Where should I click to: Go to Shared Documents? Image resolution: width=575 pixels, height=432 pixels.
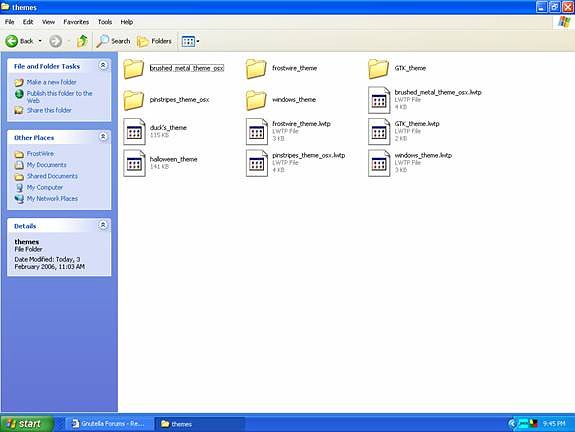[52, 176]
